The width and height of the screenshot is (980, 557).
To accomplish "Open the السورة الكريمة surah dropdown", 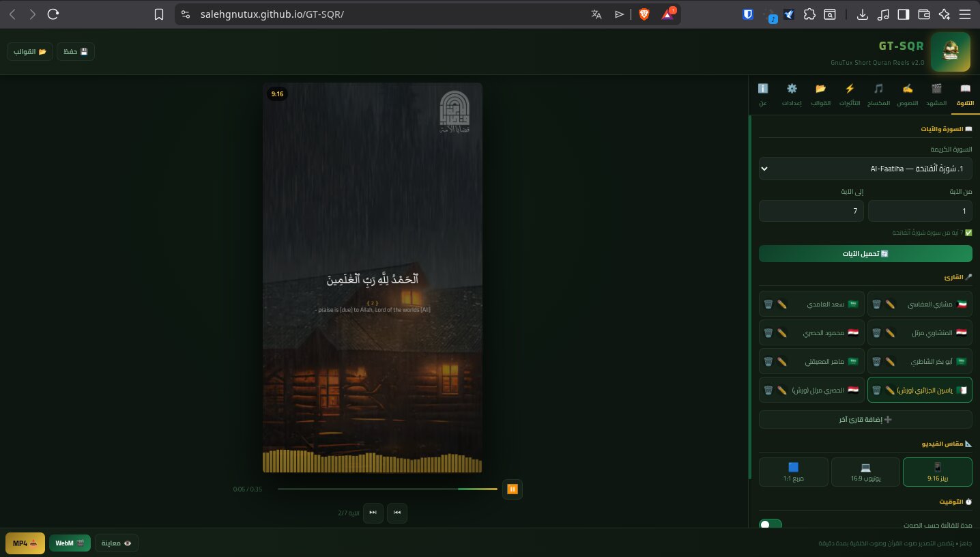I will 865,169.
